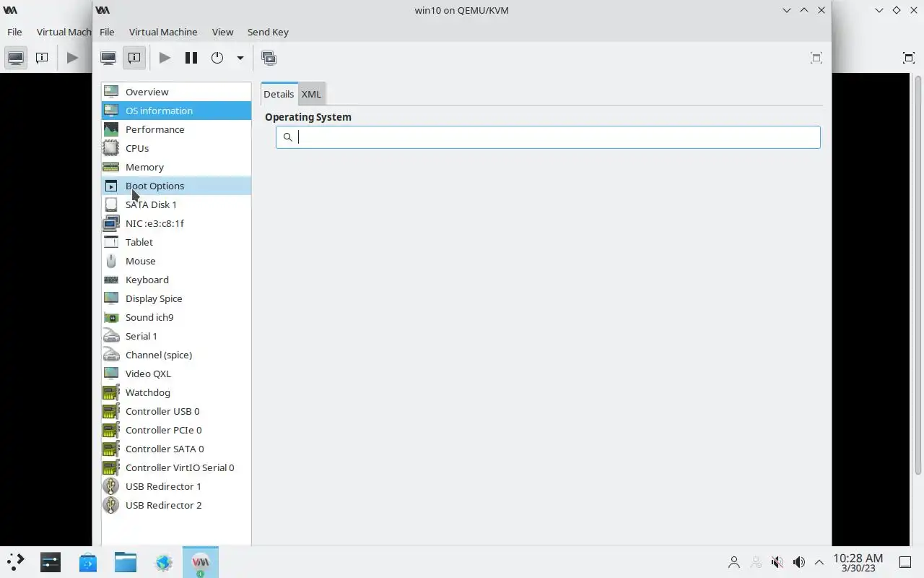Open the View menu
This screenshot has height=578, width=924.
coord(222,32)
